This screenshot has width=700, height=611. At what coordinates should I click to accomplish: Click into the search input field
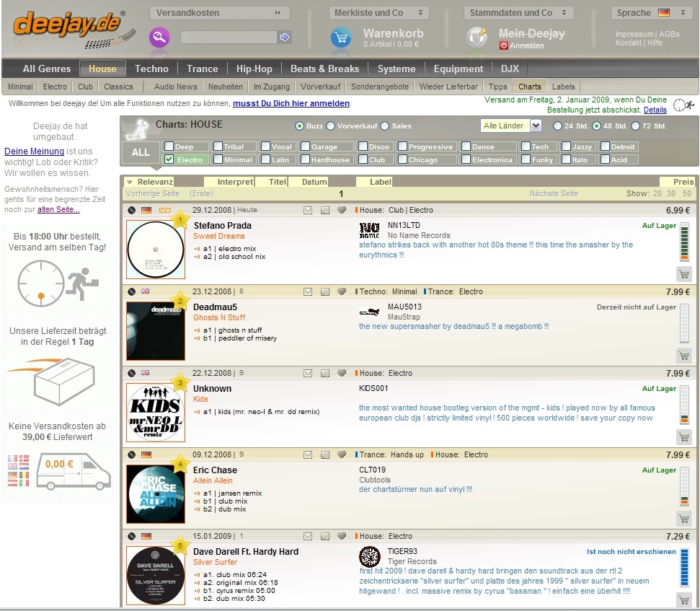click(228, 37)
